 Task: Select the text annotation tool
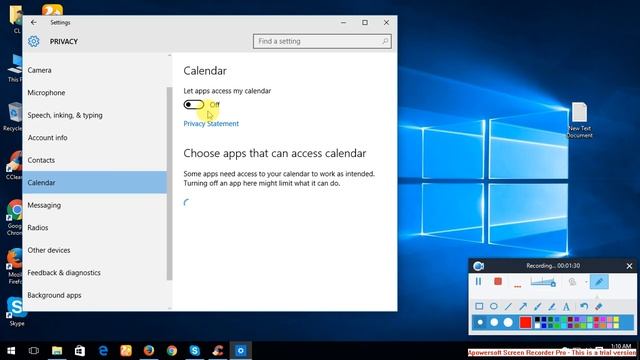566,306
